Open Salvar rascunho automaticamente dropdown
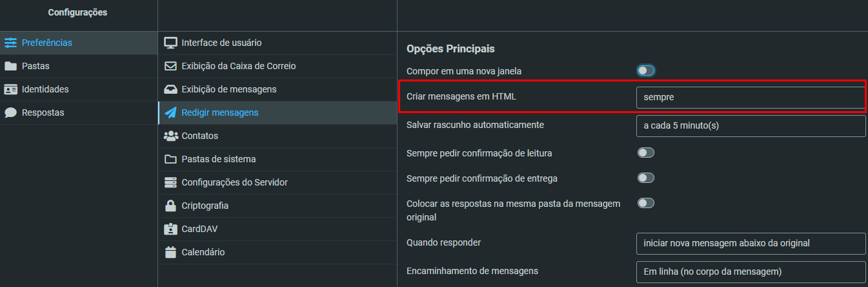Viewport: 868px width, 287px height. [751, 126]
